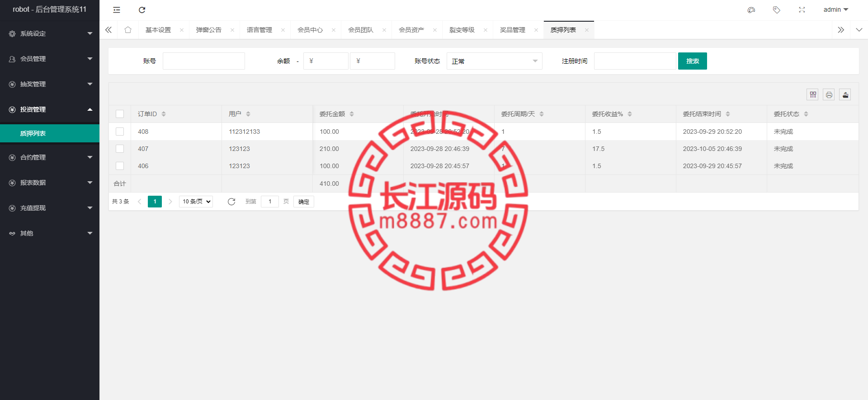868x400 pixels.
Task: Check the row for order 406
Action: click(120, 166)
